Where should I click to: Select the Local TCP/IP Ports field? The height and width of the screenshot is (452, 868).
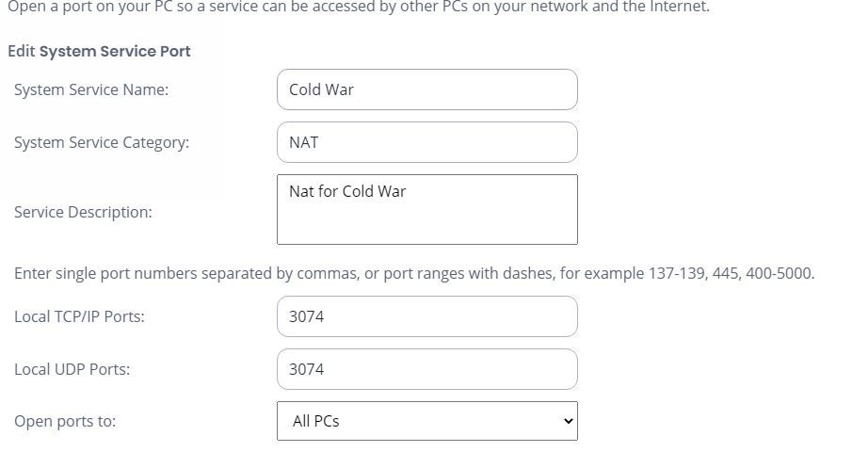(426, 317)
